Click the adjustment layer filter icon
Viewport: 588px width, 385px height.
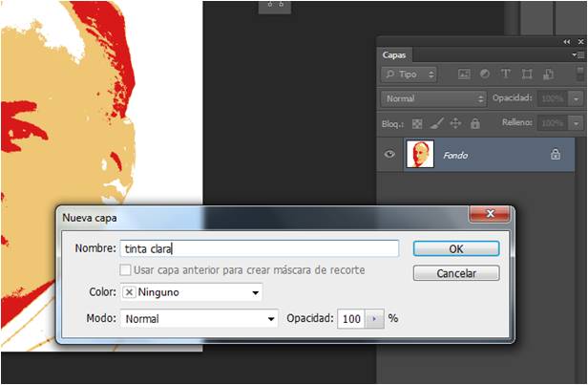click(x=485, y=74)
